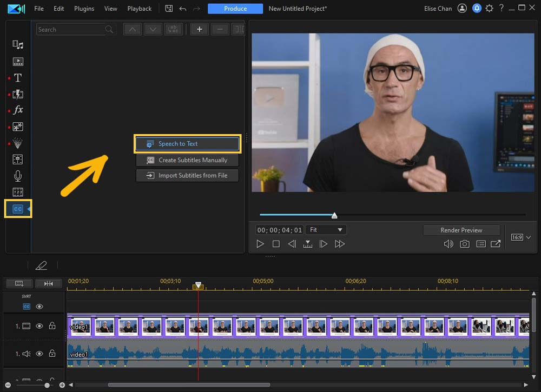Image resolution: width=541 pixels, height=392 pixels.
Task: Toggle visibility of video track 1
Action: point(38,326)
